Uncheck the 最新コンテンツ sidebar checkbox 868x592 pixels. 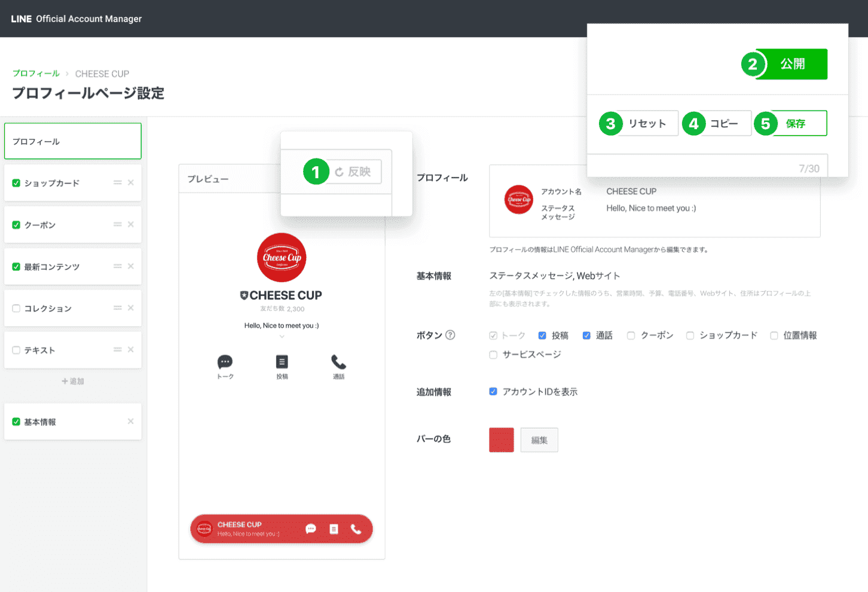point(16,267)
